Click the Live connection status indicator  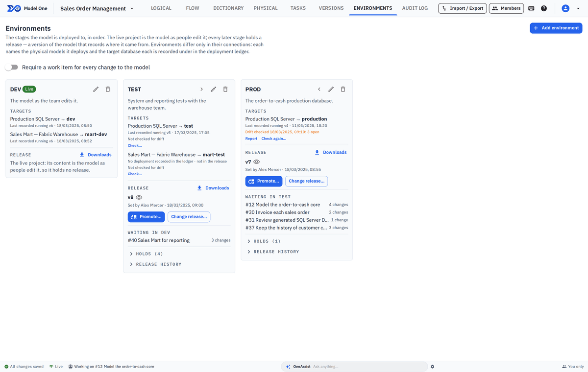click(56, 366)
